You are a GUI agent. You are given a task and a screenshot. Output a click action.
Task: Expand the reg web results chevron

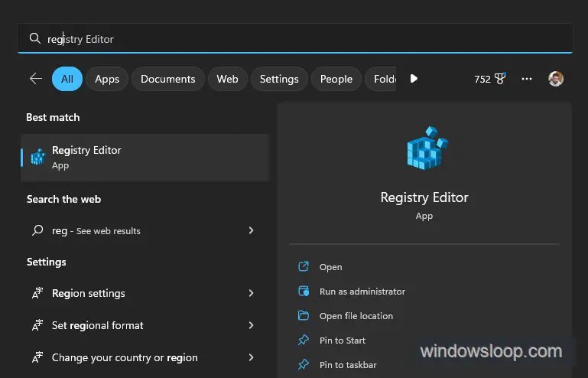click(x=252, y=230)
